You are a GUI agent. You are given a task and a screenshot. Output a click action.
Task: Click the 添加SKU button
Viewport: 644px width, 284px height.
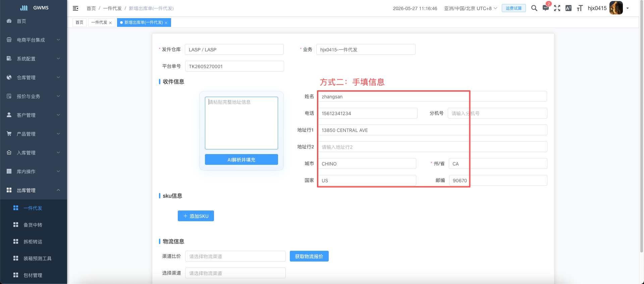click(x=196, y=216)
